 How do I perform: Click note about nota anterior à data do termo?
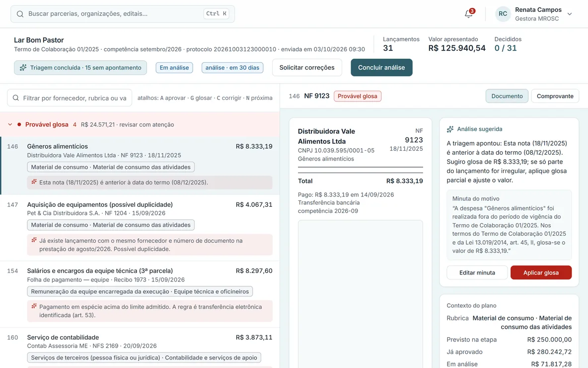(x=149, y=182)
